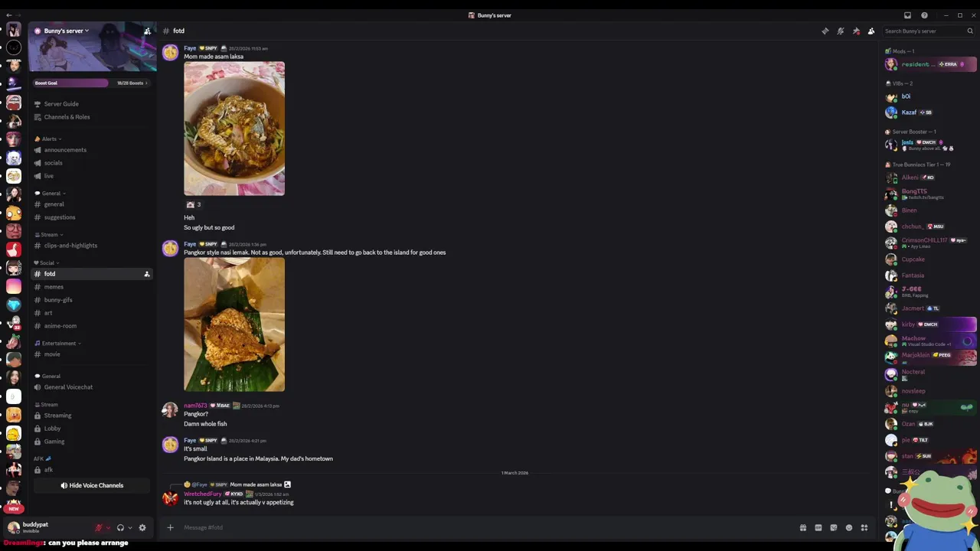Image resolution: width=980 pixels, height=551 pixels.
Task: Open the gift icon in message bar
Action: (x=802, y=527)
